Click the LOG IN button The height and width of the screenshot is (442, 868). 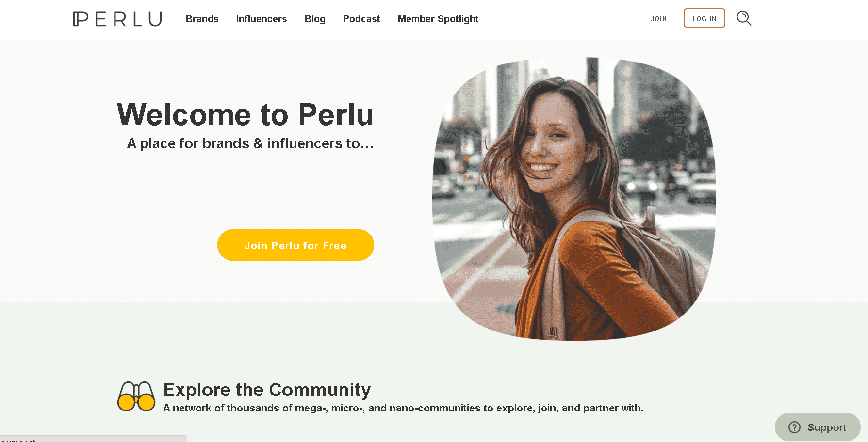pos(704,18)
